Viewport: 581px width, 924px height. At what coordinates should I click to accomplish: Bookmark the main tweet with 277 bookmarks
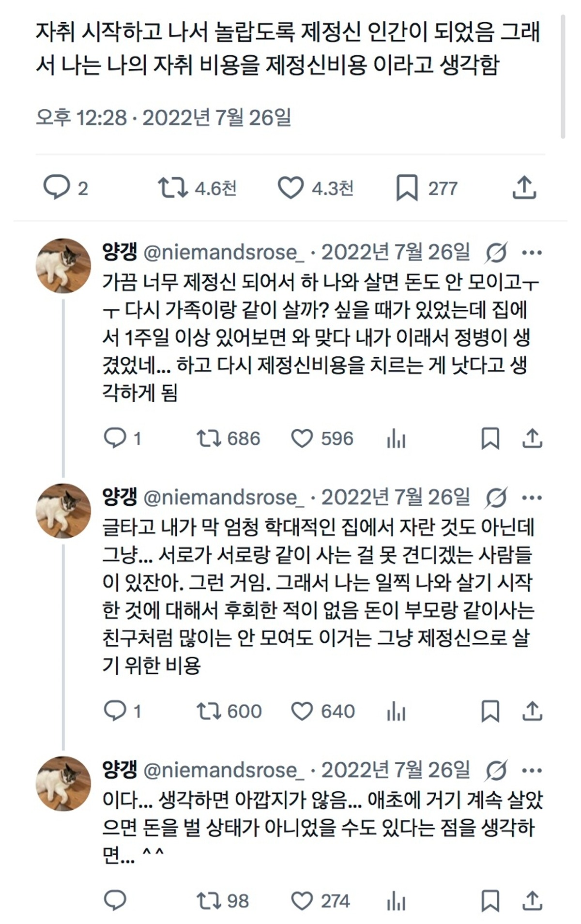click(x=407, y=187)
